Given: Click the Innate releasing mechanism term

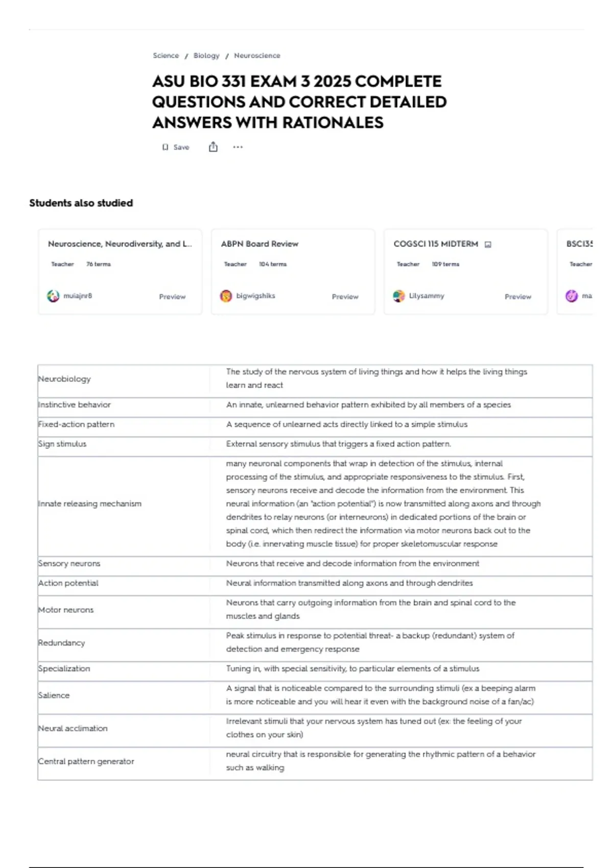Looking at the screenshot, I should [89, 504].
